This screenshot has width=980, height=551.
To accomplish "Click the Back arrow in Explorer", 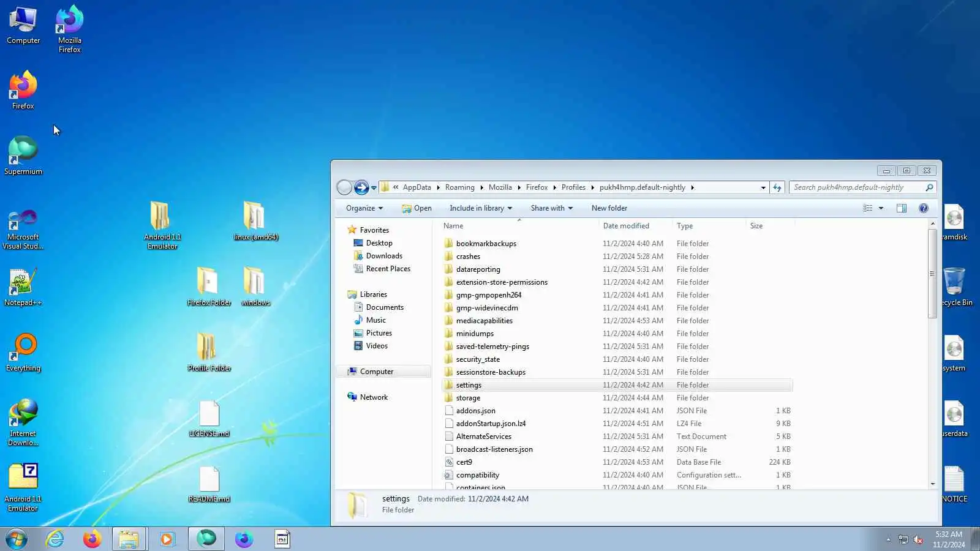I will pyautogui.click(x=345, y=187).
